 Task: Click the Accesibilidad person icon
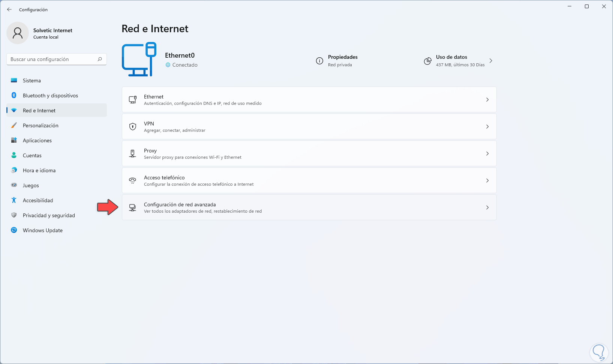14,200
